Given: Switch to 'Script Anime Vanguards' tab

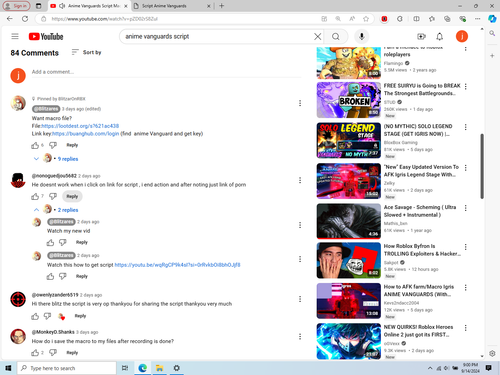Looking at the screenshot, I should click(x=172, y=6).
